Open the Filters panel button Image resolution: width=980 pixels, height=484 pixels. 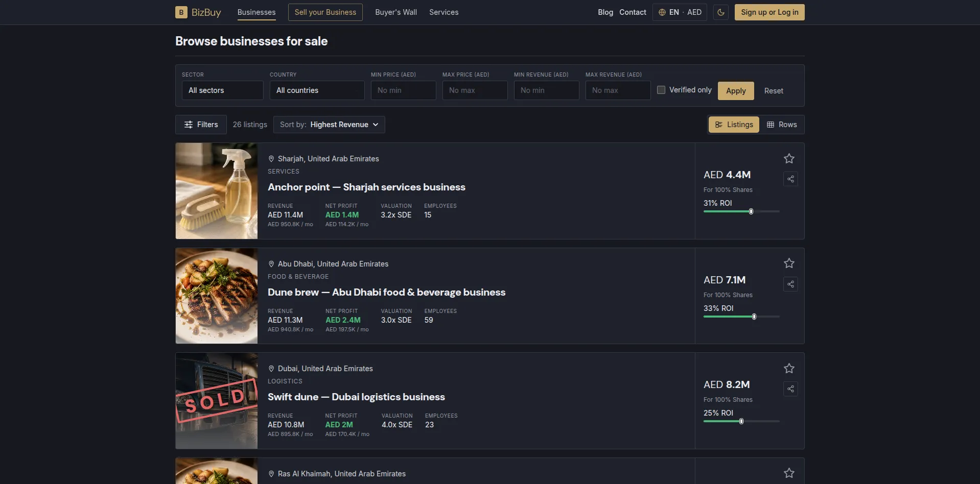click(201, 125)
